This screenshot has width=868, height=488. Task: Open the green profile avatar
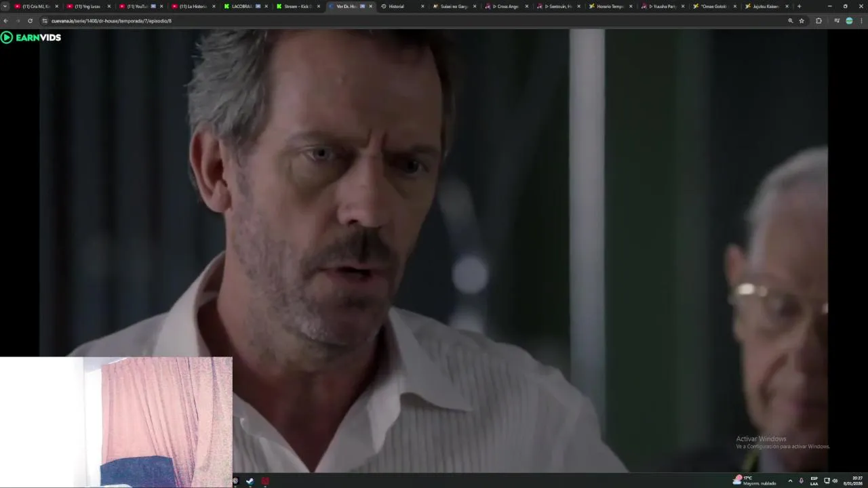coord(849,21)
